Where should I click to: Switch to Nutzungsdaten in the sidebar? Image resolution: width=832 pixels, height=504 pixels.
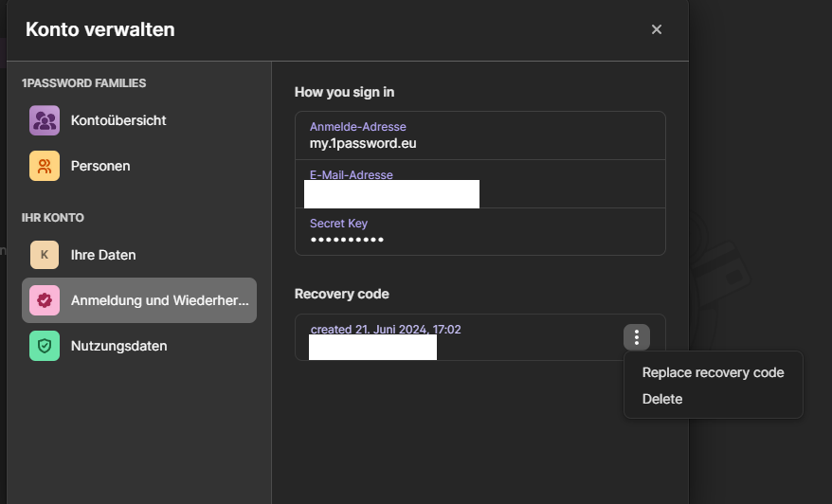[118, 346]
